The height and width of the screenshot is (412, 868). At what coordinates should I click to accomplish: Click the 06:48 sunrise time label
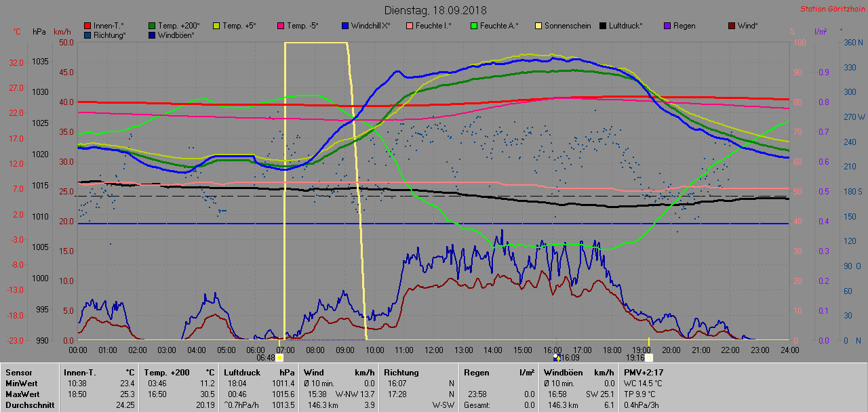tap(265, 358)
